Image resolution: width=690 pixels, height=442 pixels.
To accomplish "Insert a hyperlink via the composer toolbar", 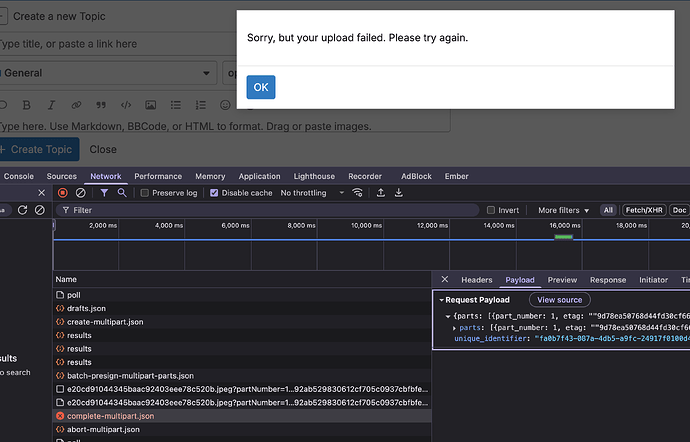I will (76, 105).
